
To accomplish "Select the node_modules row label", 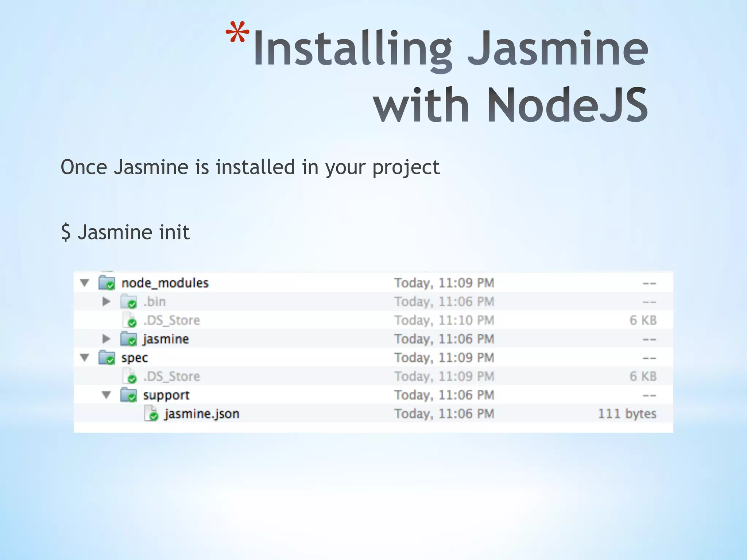I will point(165,283).
